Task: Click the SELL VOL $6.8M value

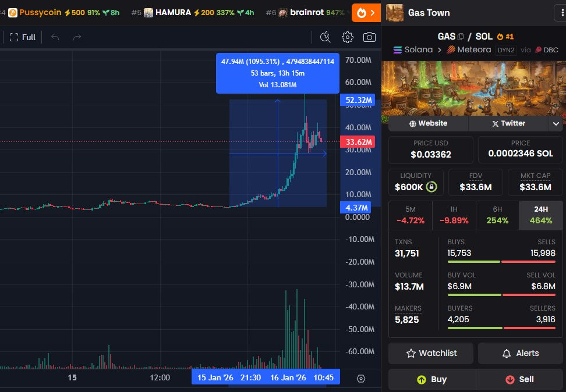Action: 543,286
